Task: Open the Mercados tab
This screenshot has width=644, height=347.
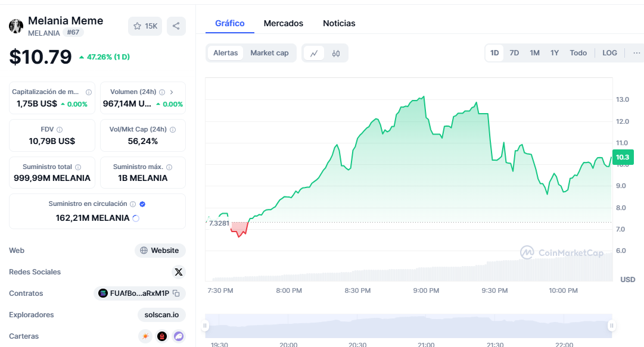Action: click(x=284, y=23)
